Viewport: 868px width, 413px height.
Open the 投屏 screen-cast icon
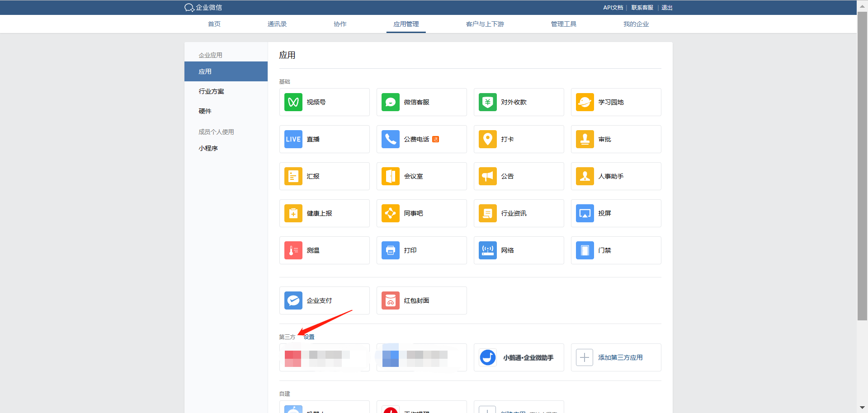coord(585,213)
